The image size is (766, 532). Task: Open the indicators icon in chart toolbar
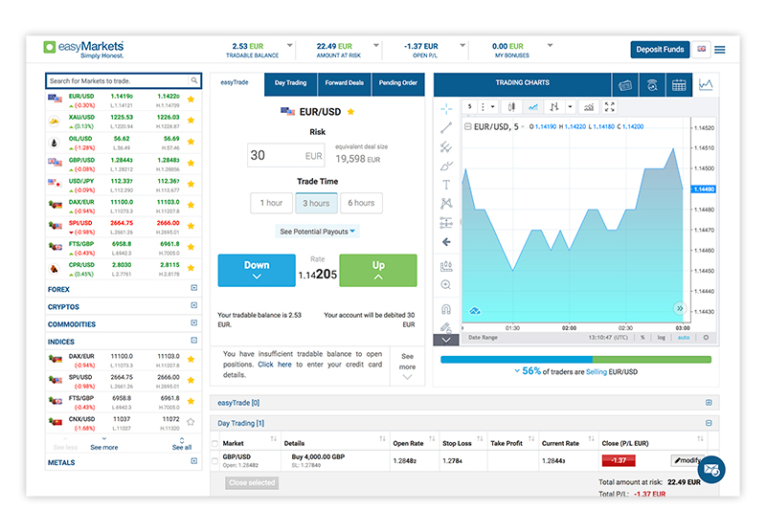pyautogui.click(x=589, y=107)
